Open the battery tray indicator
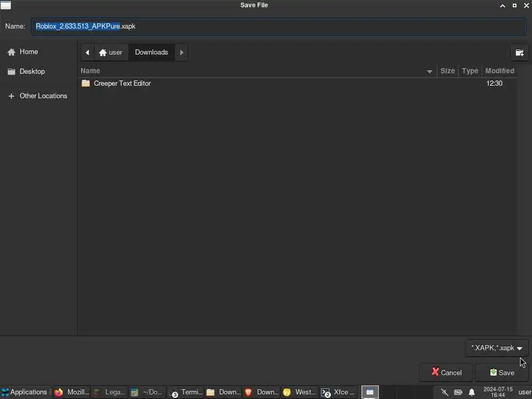 458,392
